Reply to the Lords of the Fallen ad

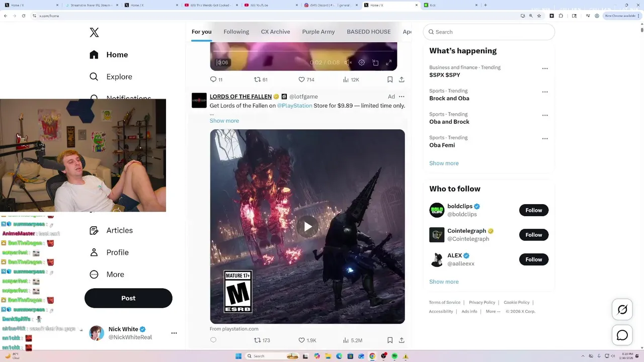[213, 340]
